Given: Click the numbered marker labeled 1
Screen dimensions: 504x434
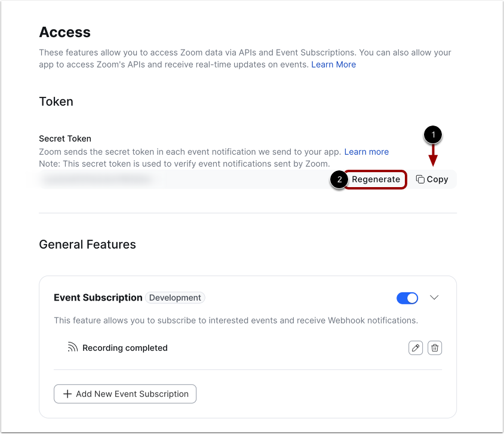Looking at the screenshot, I should click(432, 135).
